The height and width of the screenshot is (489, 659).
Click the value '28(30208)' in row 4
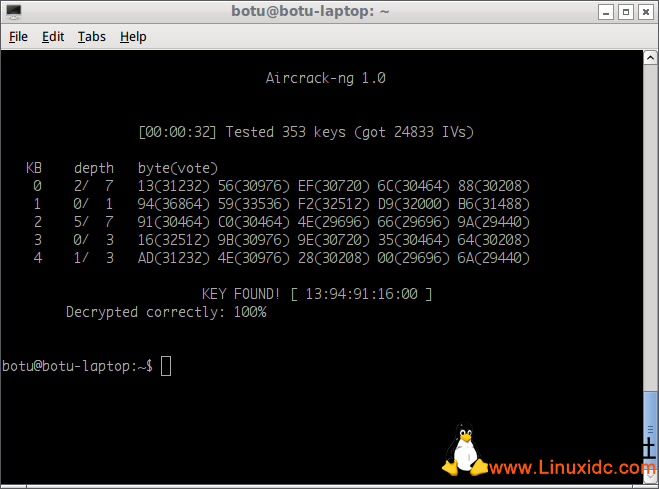coord(334,258)
